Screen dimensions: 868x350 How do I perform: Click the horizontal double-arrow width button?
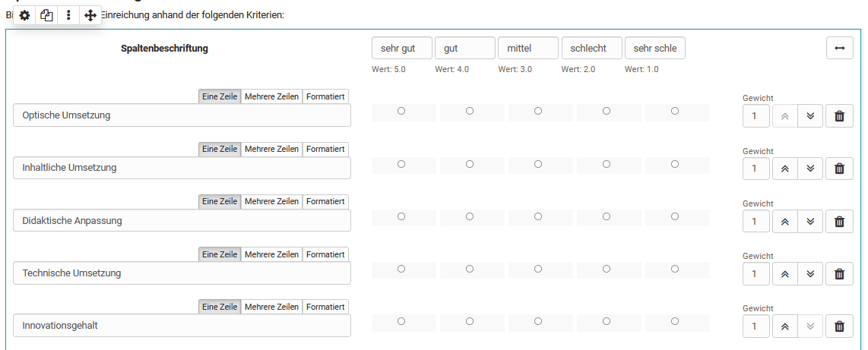point(840,48)
